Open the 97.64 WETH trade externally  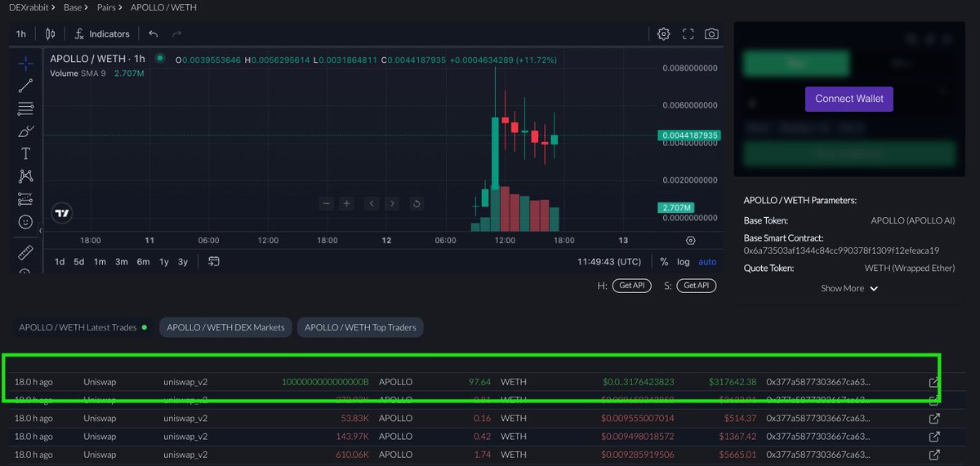(934, 382)
